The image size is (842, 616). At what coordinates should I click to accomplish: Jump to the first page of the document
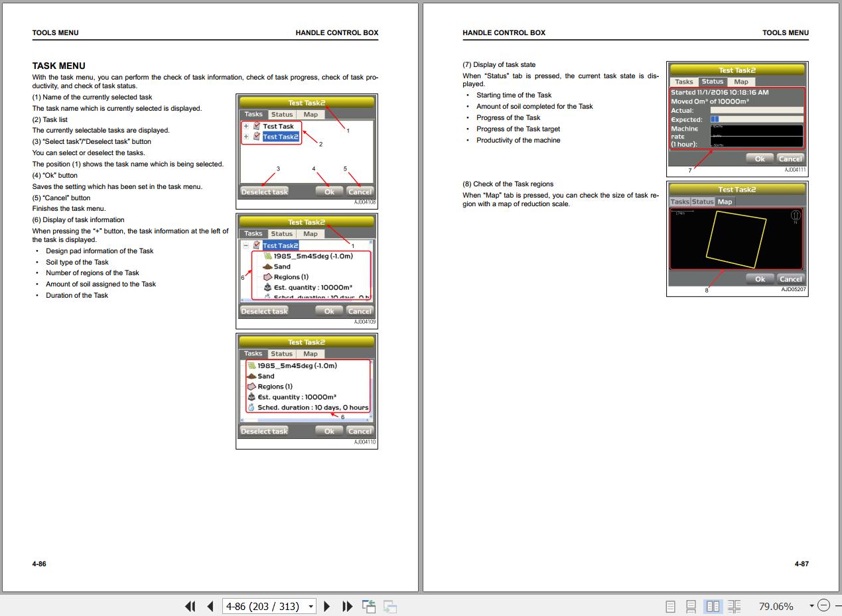[x=190, y=606]
